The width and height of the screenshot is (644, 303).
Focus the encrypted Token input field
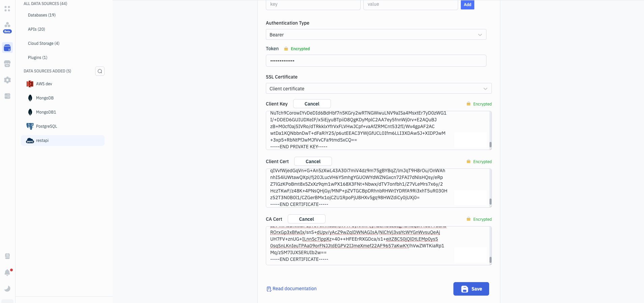376,61
